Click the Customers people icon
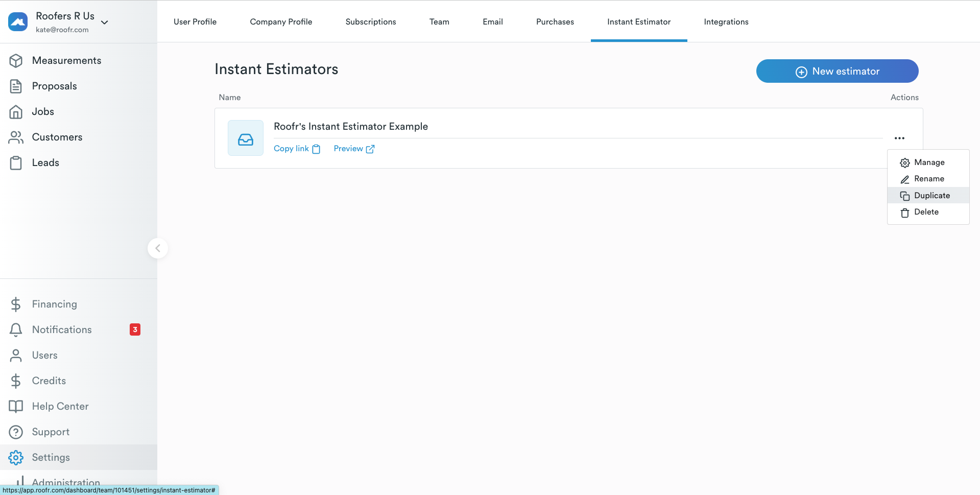 (16, 137)
